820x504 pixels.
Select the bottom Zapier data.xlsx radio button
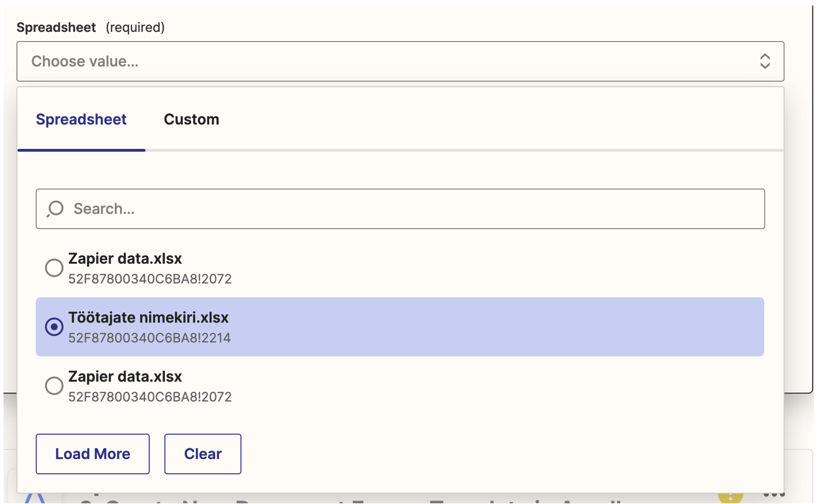[54, 386]
